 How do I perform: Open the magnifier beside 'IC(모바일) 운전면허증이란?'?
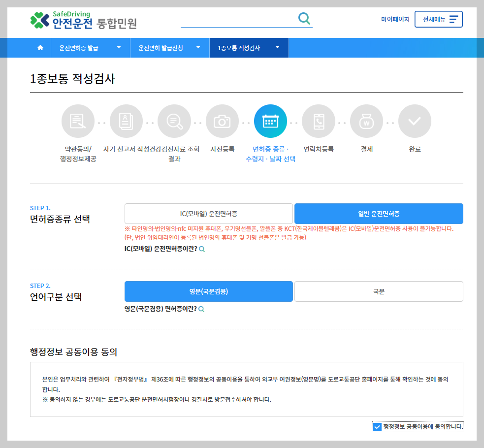[202, 249]
